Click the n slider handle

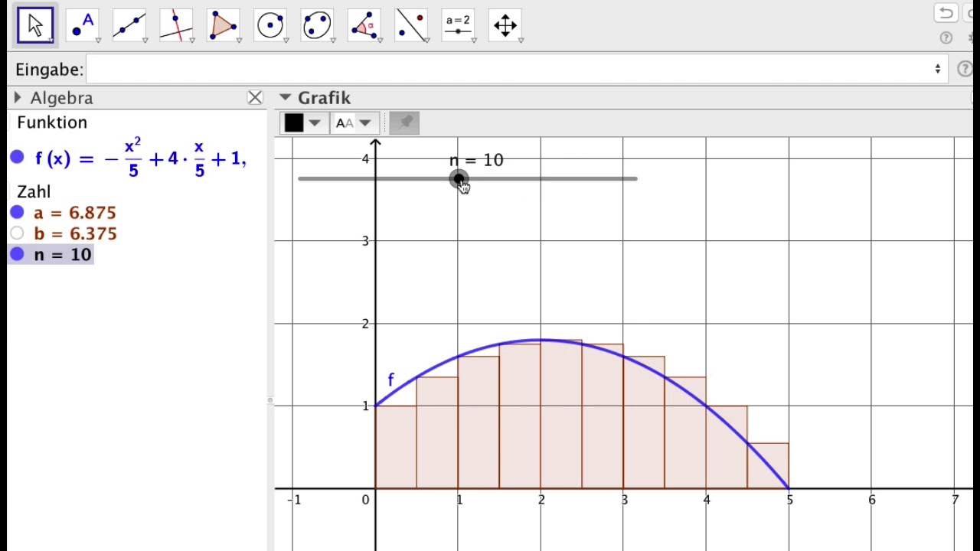[458, 179]
